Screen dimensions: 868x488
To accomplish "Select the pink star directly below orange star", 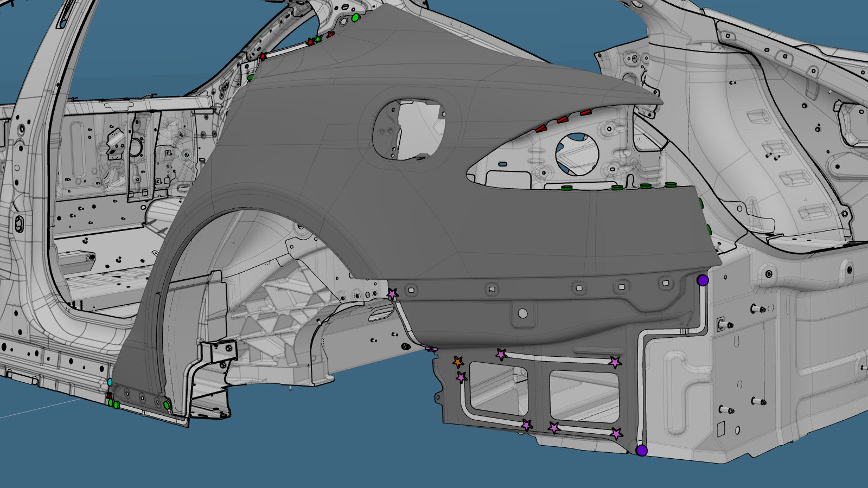I will tap(461, 377).
